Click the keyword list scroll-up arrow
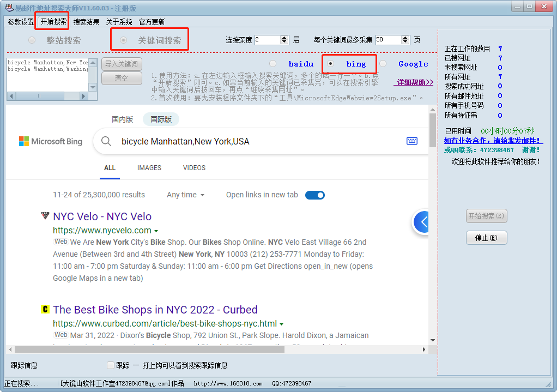The height and width of the screenshot is (392, 557). pyautogui.click(x=93, y=63)
